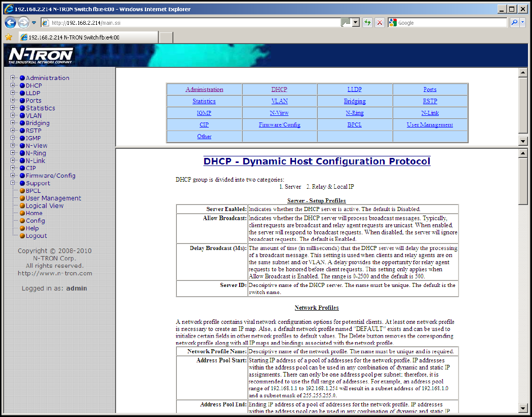This screenshot has width=532, height=417.
Task: Click the orange bullet beside User Management
Action: tap(22, 198)
